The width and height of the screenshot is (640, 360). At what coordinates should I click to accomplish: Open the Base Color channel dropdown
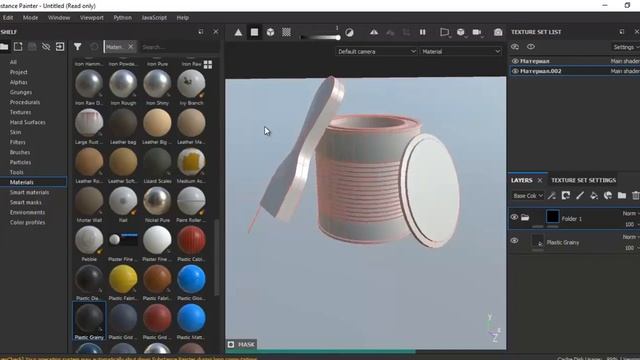pos(528,196)
